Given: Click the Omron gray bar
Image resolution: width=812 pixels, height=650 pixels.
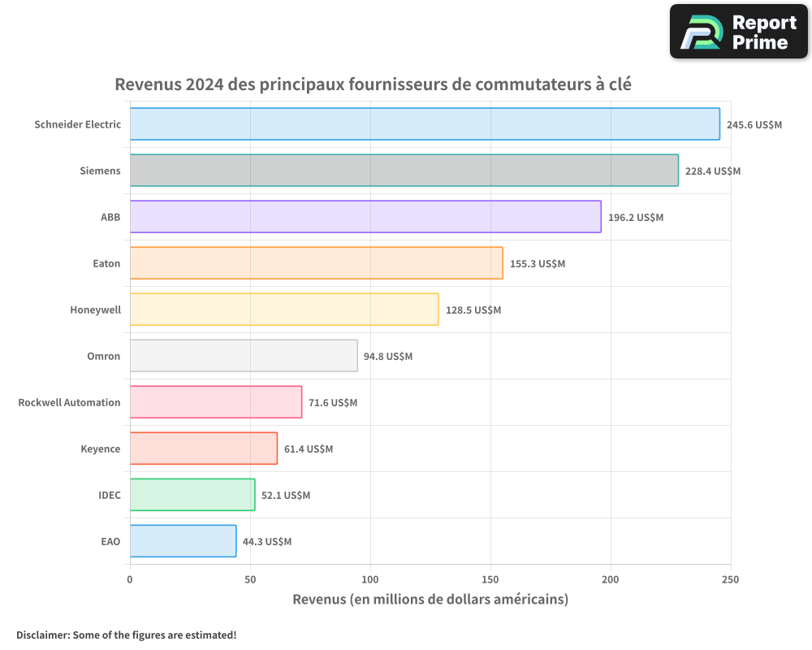Looking at the screenshot, I should pos(244,356).
